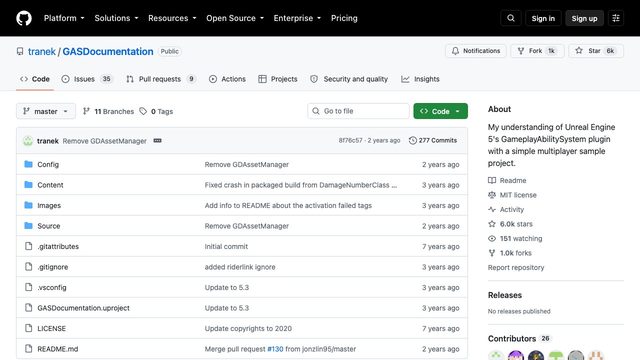Click the Sign in button
This screenshot has height=360, width=640.
tap(543, 18)
